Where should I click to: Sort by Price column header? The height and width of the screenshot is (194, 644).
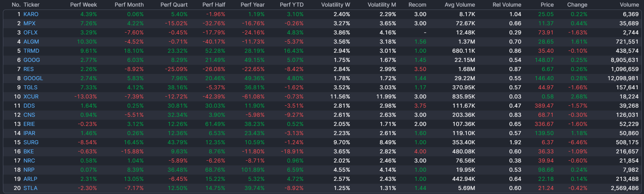point(547,5)
